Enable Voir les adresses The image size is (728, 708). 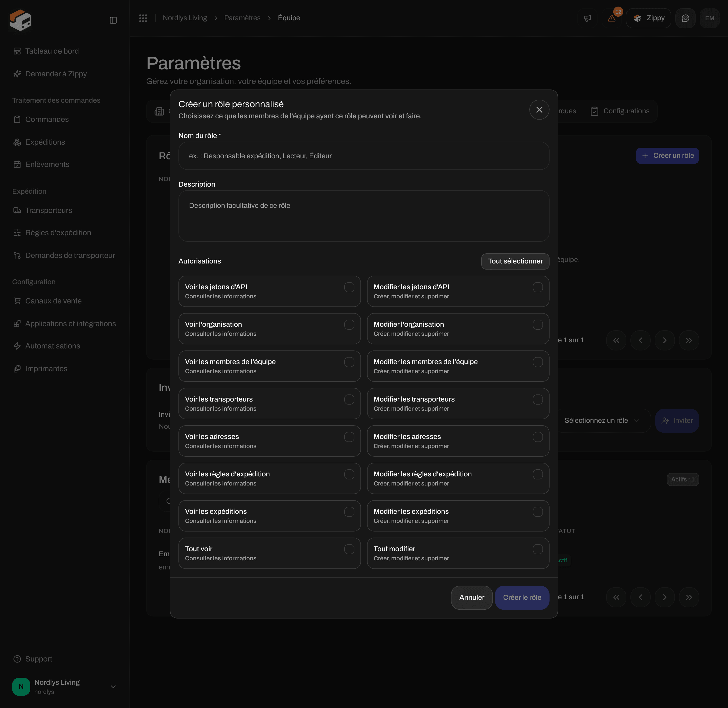pyautogui.click(x=349, y=437)
